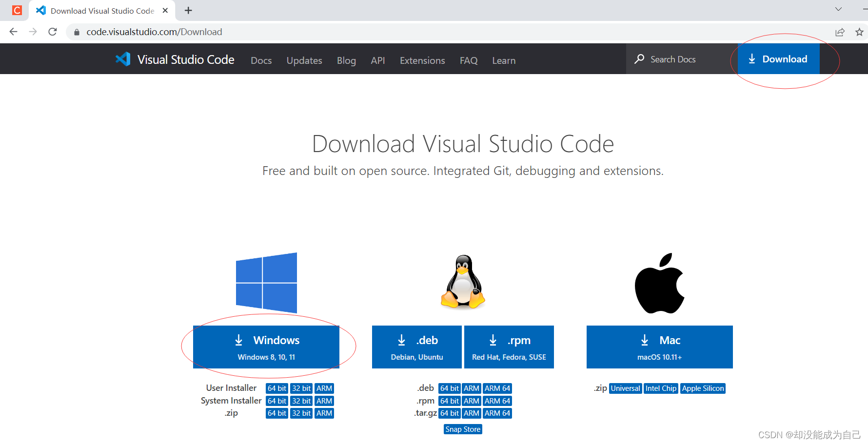The height and width of the screenshot is (444, 868).
Task: Click User Installer 64 bit link
Action: (276, 388)
